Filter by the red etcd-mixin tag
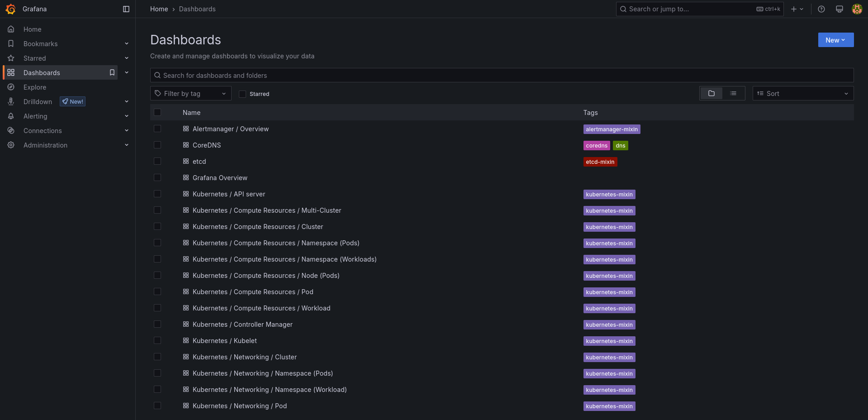Image resolution: width=868 pixels, height=420 pixels. pos(600,162)
